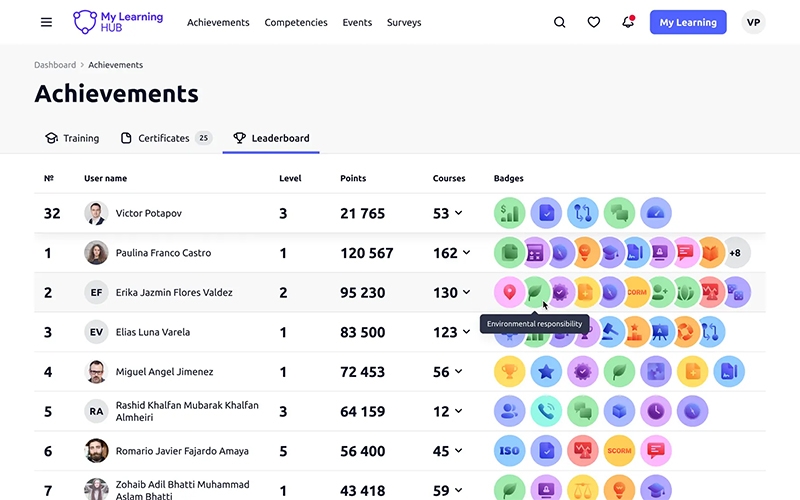Screen dimensions: 800x500
Task: Click Victor Potapov's speedometer badge
Action: coord(656,213)
